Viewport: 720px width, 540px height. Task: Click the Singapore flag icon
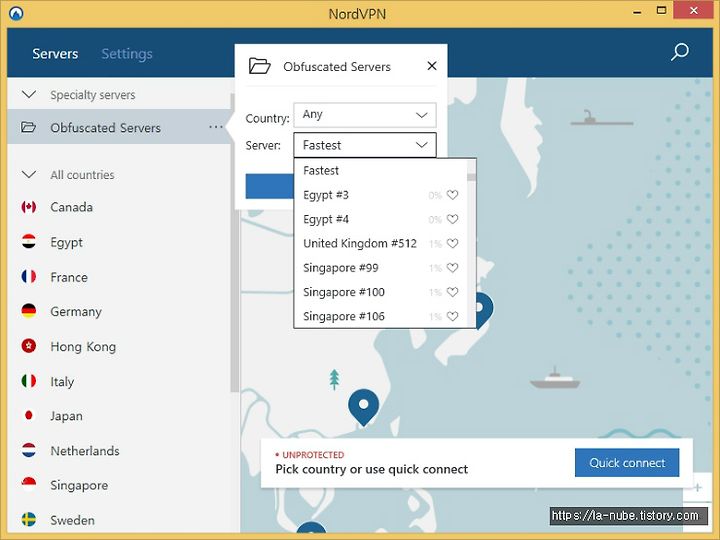[29, 484]
